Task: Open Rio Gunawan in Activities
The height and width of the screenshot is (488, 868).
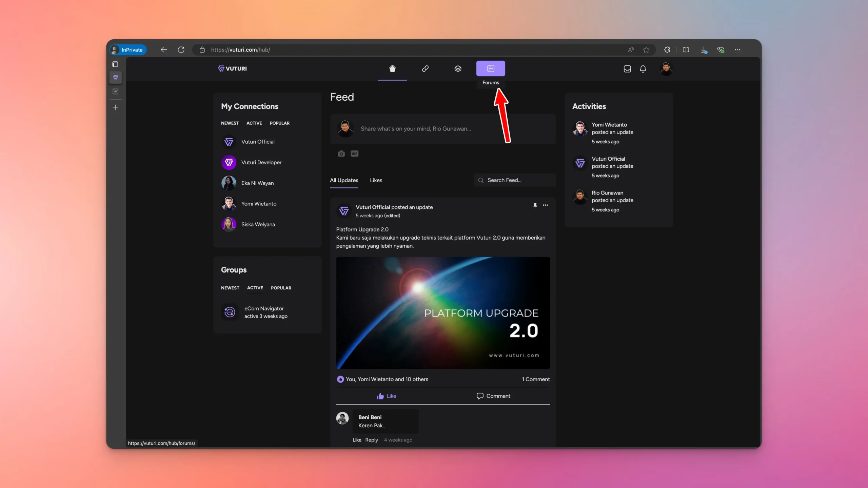Action: coord(607,193)
